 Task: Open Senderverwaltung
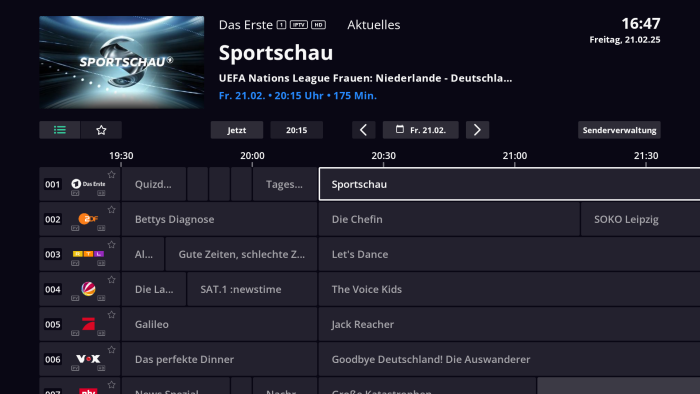coord(619,130)
